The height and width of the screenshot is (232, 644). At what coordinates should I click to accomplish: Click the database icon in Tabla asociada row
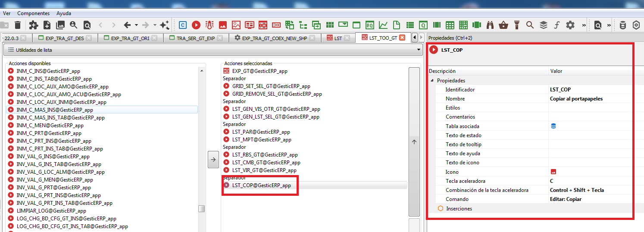pyautogui.click(x=553, y=126)
